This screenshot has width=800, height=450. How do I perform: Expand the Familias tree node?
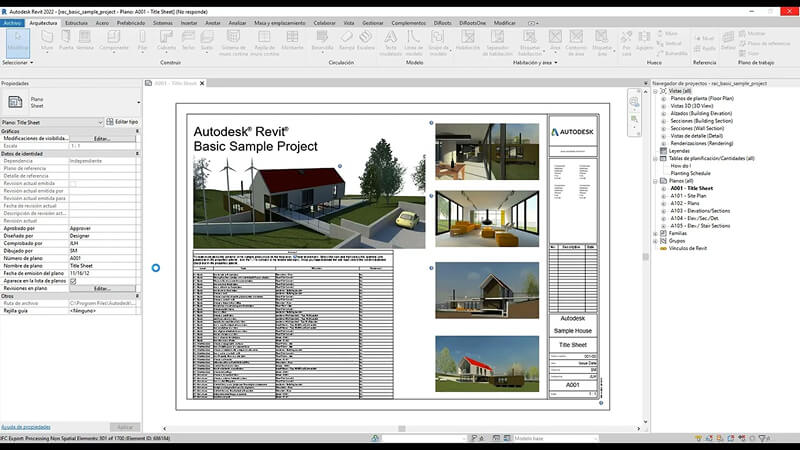[x=656, y=233]
